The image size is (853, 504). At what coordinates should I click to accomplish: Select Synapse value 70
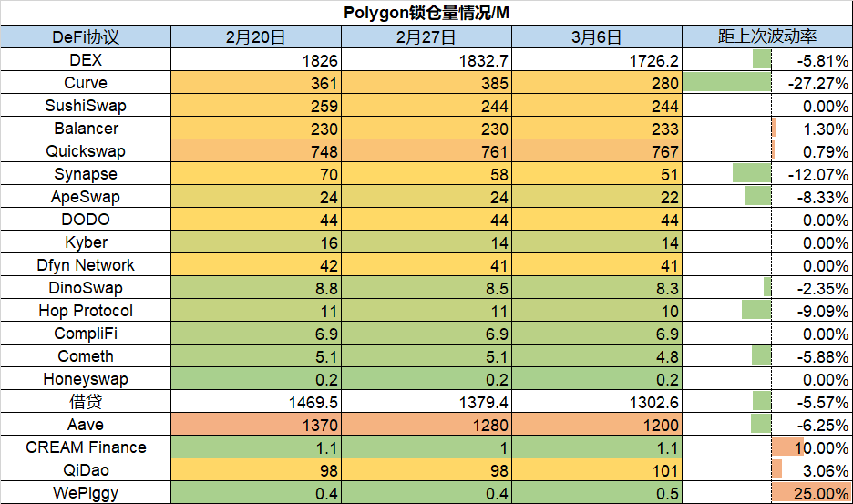[x=256, y=174]
